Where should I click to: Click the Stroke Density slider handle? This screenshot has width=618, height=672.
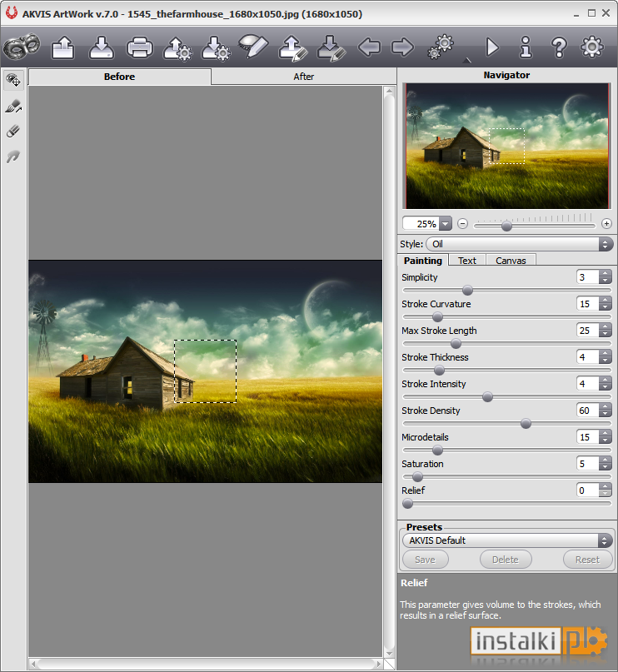(526, 424)
